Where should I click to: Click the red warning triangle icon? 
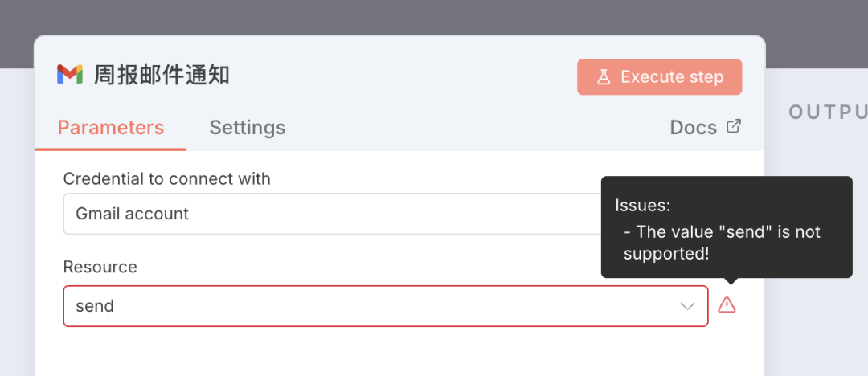[727, 305]
